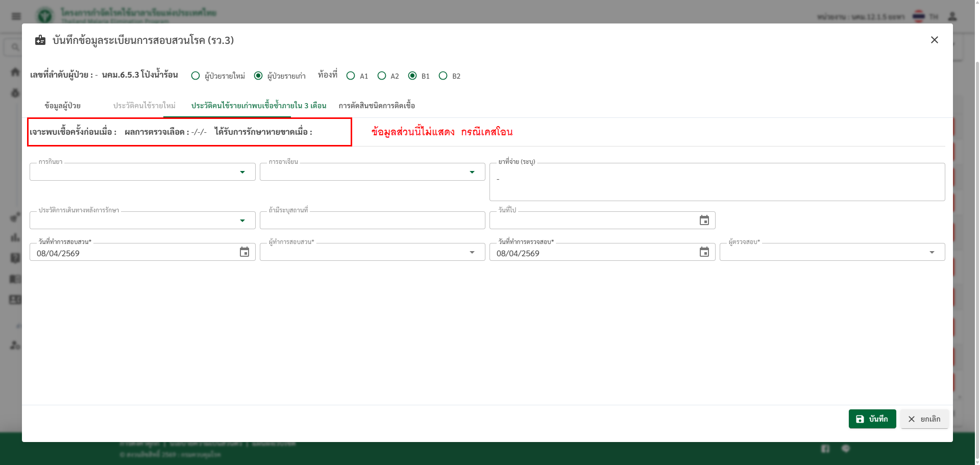Select the B2 room radio option
980x465 pixels.
pyautogui.click(x=443, y=76)
